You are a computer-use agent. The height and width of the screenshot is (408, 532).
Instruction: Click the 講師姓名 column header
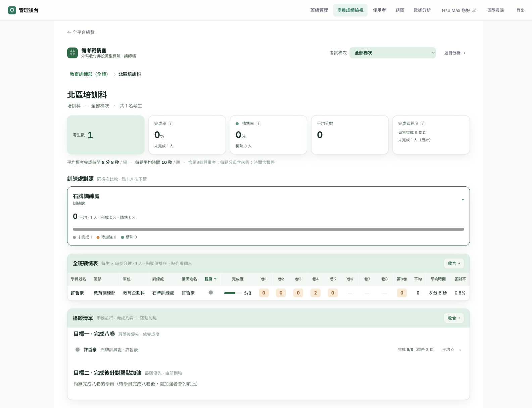coord(189,279)
